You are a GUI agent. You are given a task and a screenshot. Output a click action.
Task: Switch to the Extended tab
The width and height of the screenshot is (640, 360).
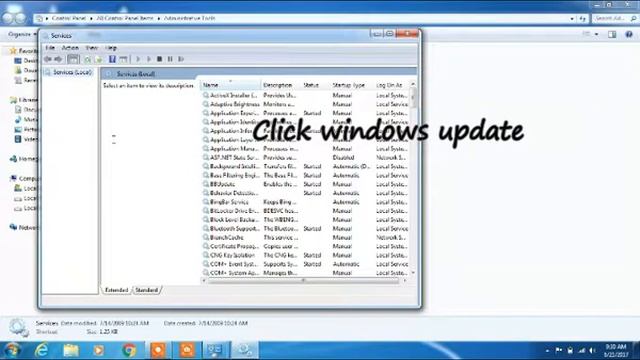pyautogui.click(x=117, y=290)
